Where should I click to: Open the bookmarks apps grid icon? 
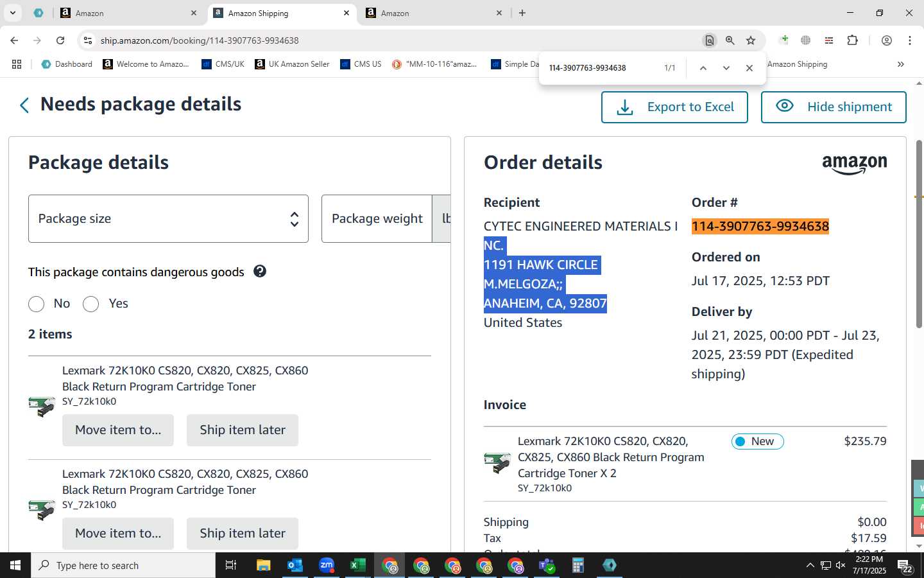[17, 64]
